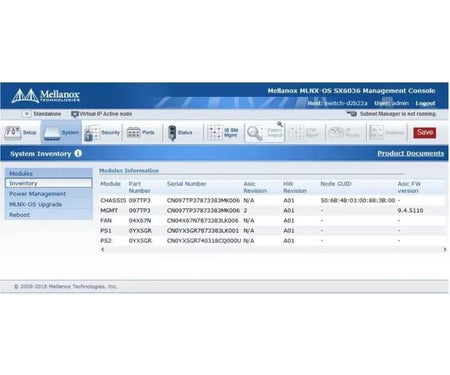450x375 pixels.
Task: Click the Mellanox Technologies logo
Action: [x=46, y=96]
